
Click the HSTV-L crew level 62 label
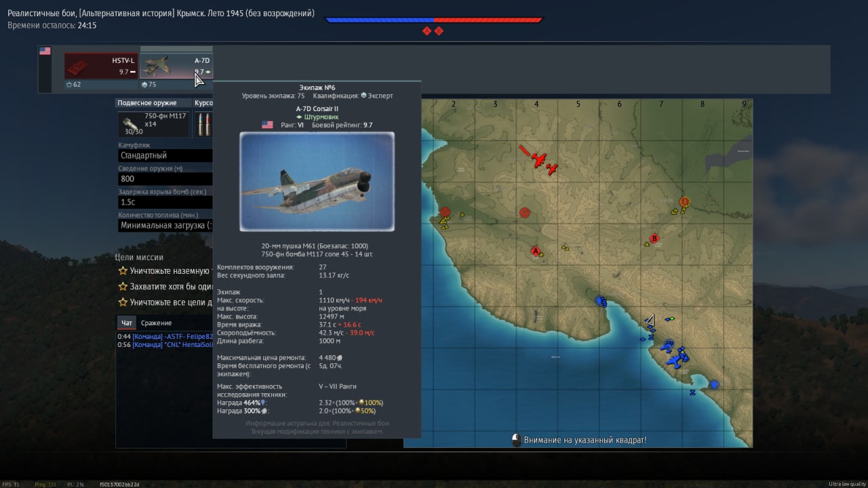73,85
